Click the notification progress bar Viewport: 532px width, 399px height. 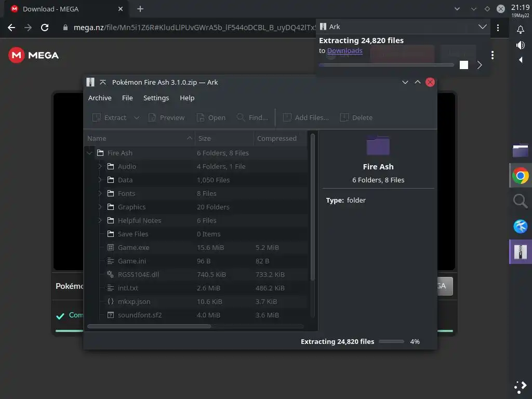point(386,65)
